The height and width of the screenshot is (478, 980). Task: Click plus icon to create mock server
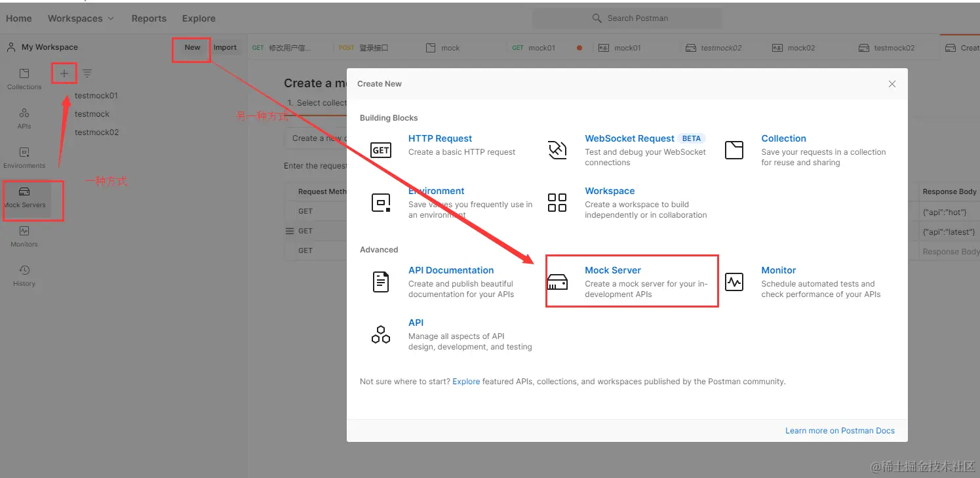tap(64, 73)
